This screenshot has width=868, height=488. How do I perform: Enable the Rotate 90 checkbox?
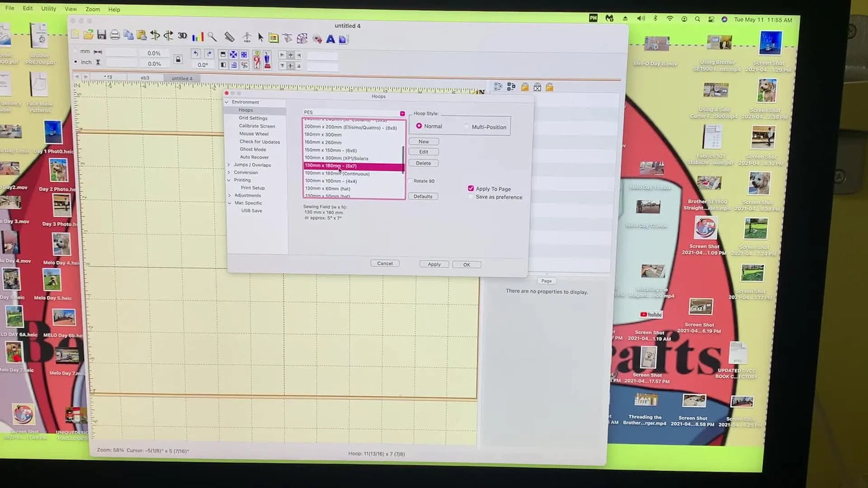tap(411, 181)
